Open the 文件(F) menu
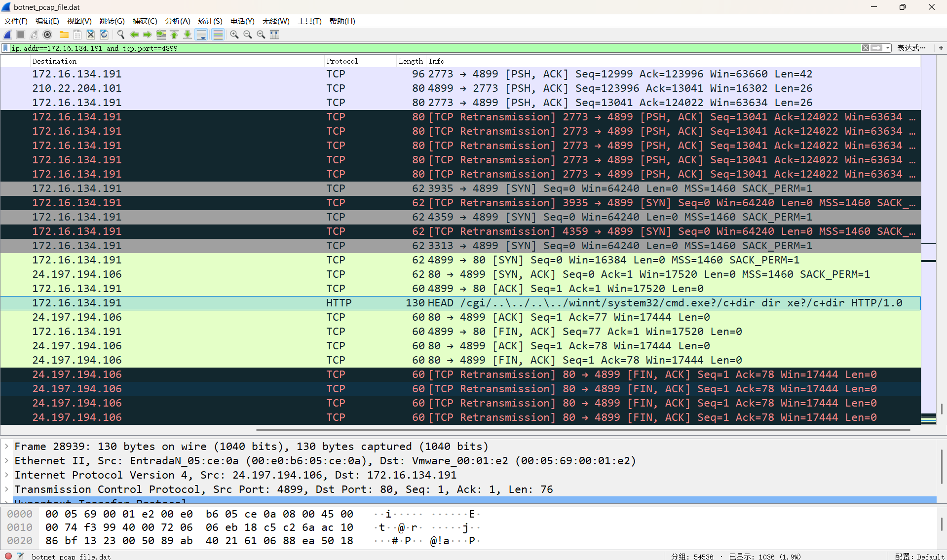Viewport: 947px width, 560px height. tap(16, 21)
